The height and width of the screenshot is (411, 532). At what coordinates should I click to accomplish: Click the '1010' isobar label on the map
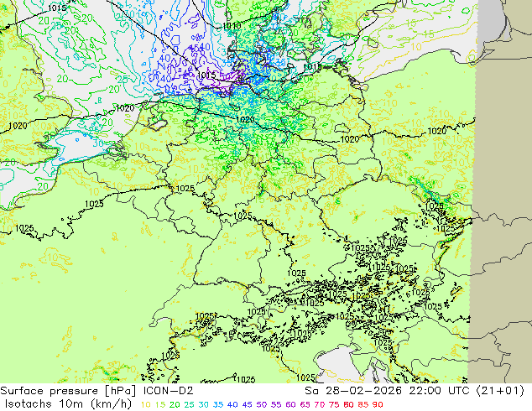click(x=232, y=26)
